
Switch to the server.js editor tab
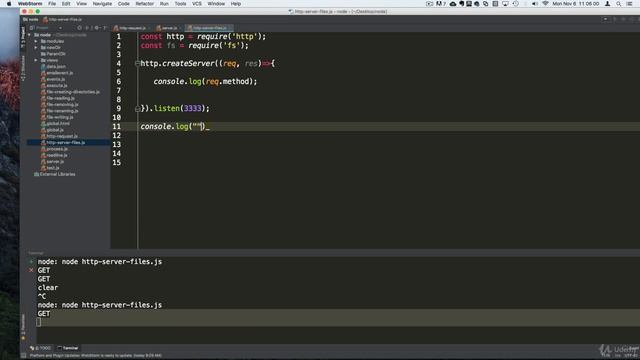pyautogui.click(x=168, y=28)
